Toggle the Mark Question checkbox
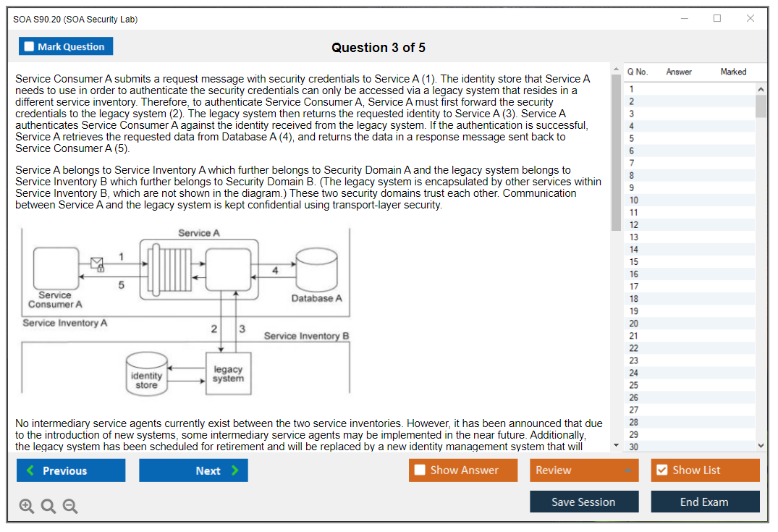 point(30,46)
